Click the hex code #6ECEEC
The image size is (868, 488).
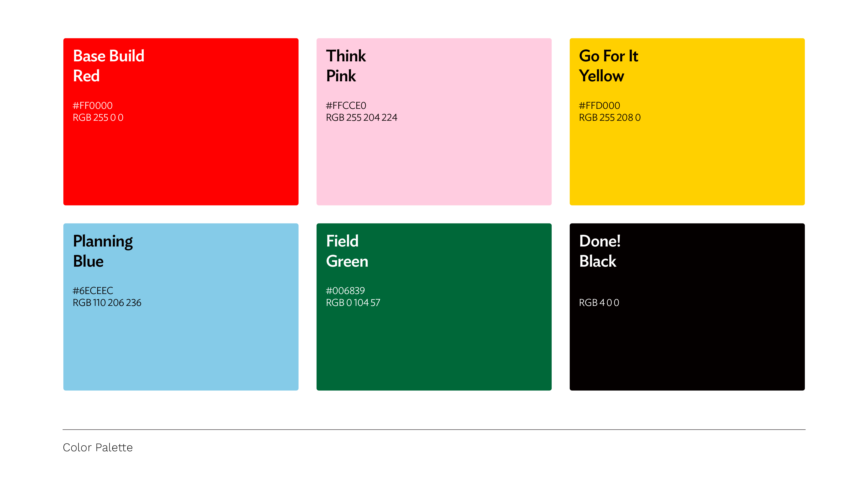(x=93, y=291)
